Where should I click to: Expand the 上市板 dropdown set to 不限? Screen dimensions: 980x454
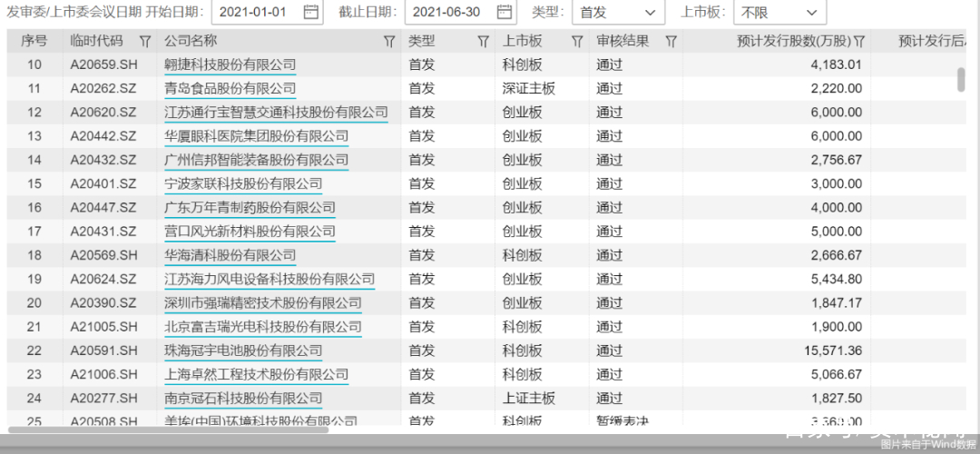[x=779, y=12]
